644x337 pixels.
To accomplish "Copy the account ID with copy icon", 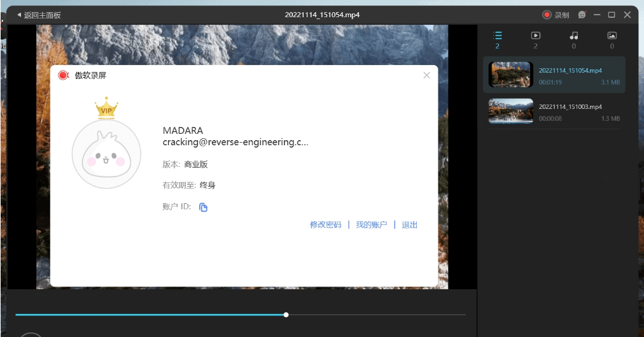I will tap(203, 207).
